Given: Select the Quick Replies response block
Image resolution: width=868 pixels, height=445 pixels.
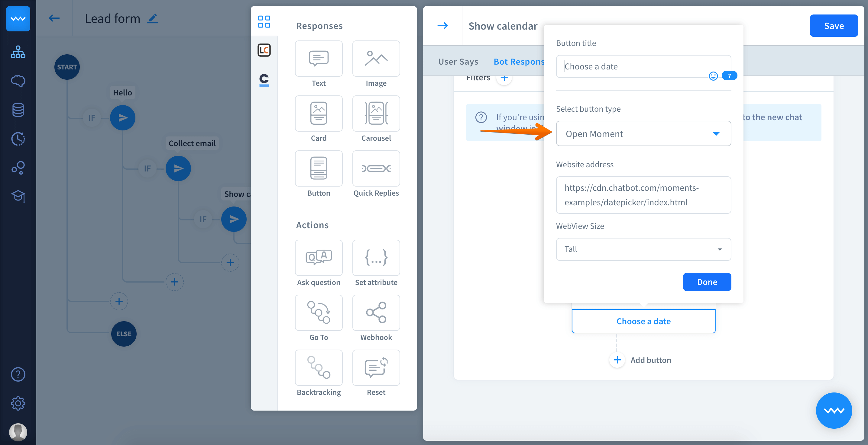Looking at the screenshot, I should 376,168.
